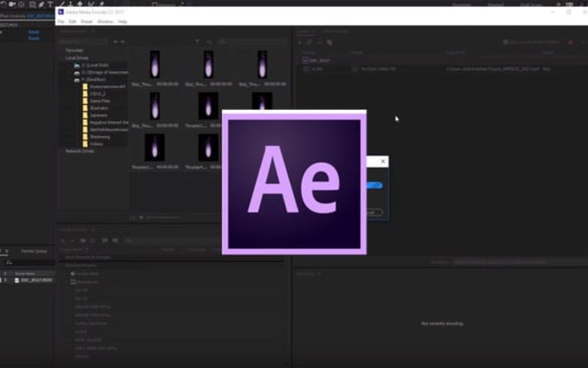Viewport: 588px width, 368px height.
Task: Close the small dialog behind the Ae logo
Action: pyautogui.click(x=383, y=161)
